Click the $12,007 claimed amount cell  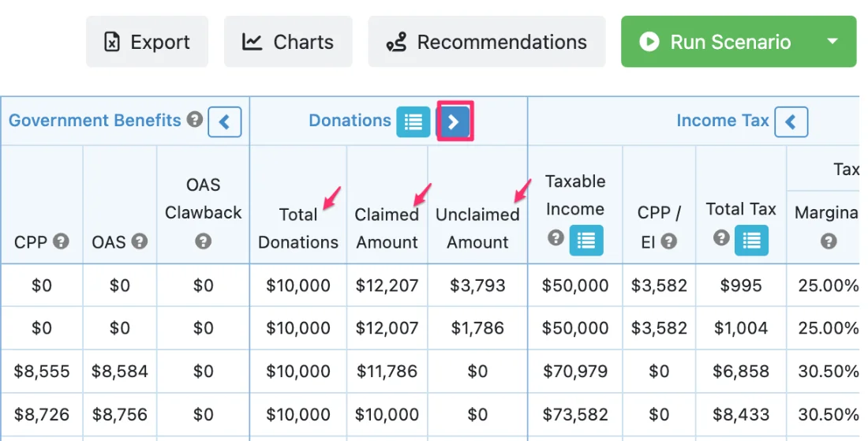(x=387, y=328)
